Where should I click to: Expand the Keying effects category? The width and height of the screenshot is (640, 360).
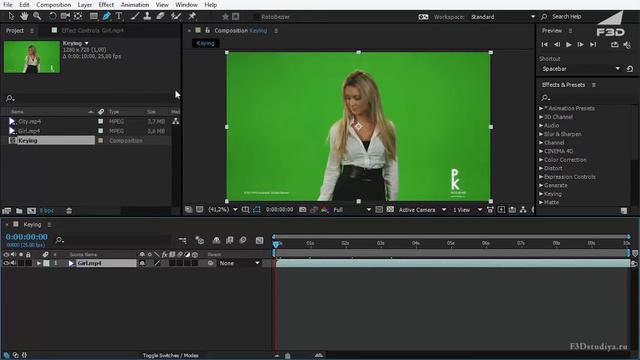click(541, 194)
